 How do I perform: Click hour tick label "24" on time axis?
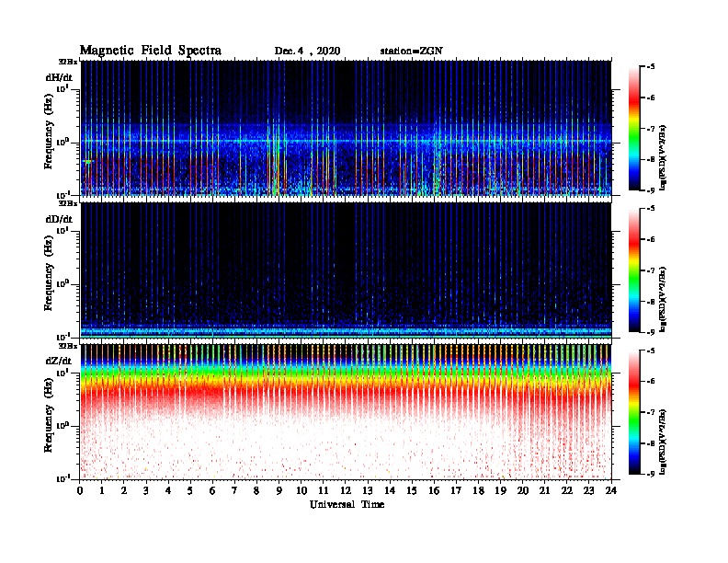(611, 491)
